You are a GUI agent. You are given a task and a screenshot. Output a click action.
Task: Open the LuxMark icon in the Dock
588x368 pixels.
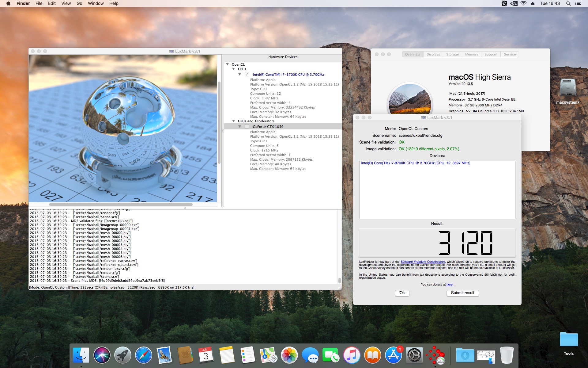pos(435,355)
